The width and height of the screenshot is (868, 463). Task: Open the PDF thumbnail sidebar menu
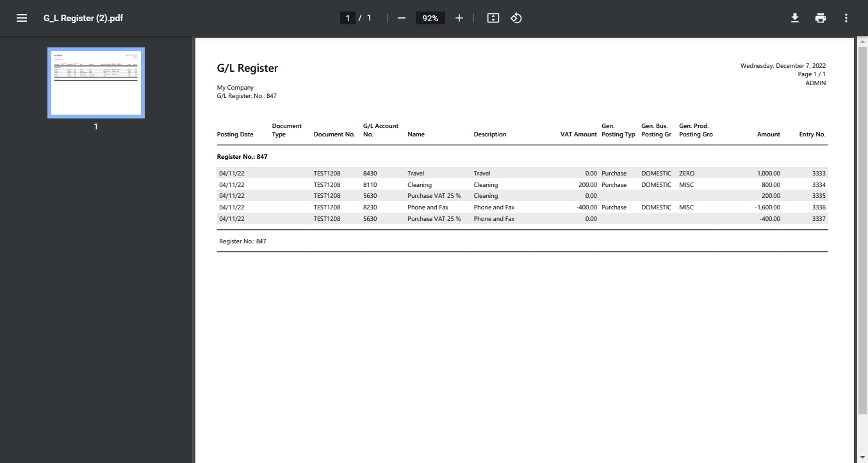coord(21,18)
